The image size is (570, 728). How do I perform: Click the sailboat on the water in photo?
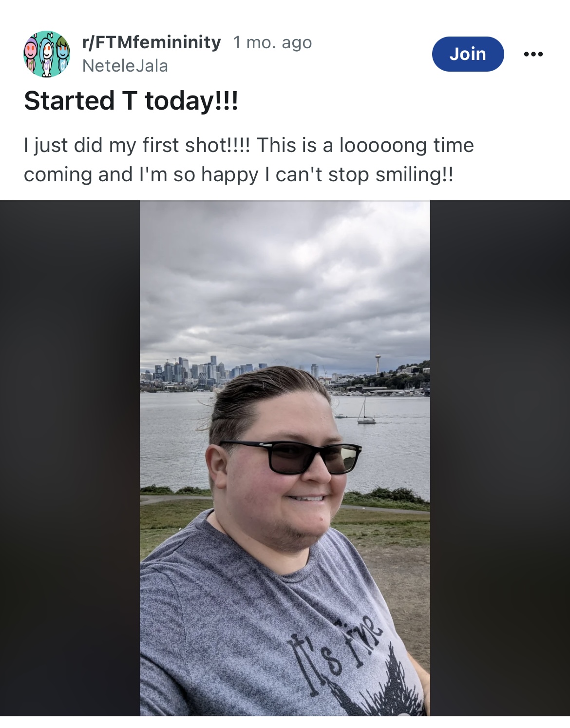(x=366, y=411)
